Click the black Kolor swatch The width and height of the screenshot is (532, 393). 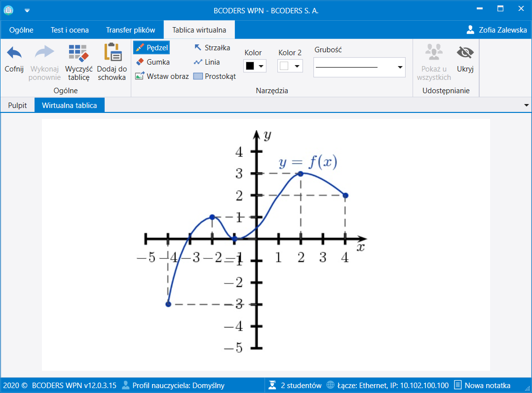click(x=250, y=66)
